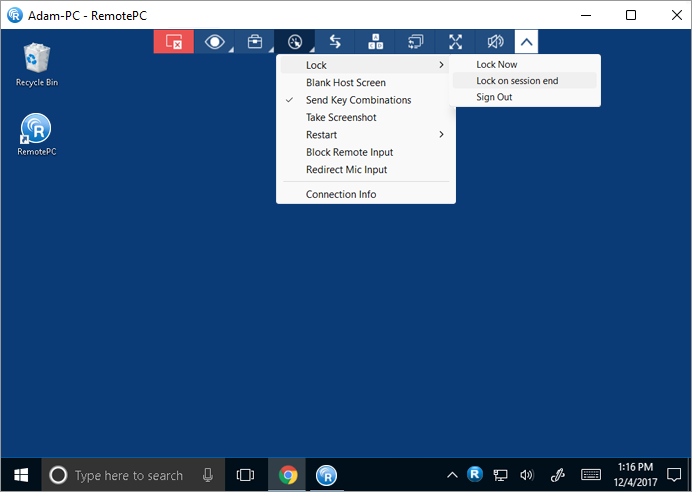Uncheck Send Key Combinations option
Image resolution: width=692 pixels, height=492 pixels.
[x=358, y=100]
